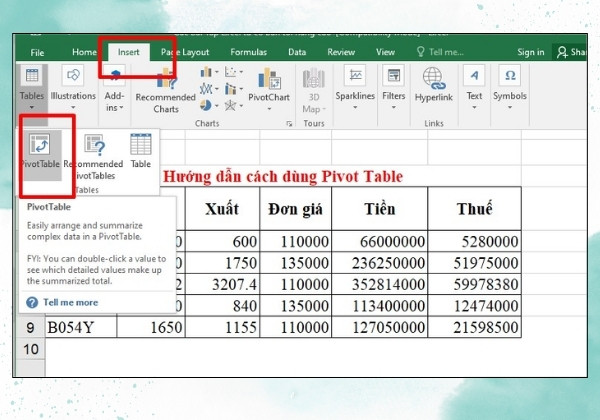Viewport: 600px width, 420px height.
Task: Select cell containing 51975000
Action: click(474, 263)
